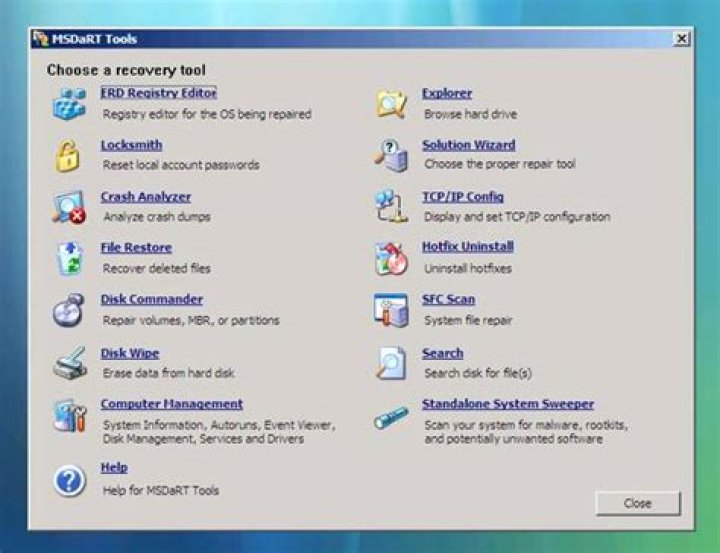Click "System file repair" description
This screenshot has width=720, height=553.
(x=468, y=320)
